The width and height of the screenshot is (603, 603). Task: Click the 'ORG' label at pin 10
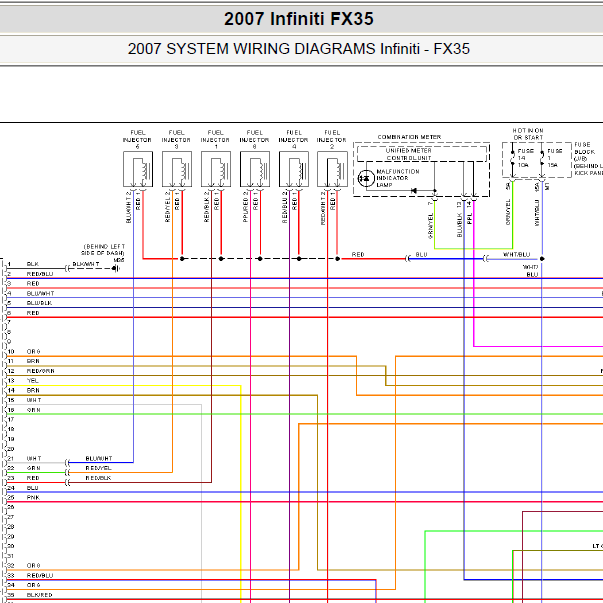click(x=33, y=351)
